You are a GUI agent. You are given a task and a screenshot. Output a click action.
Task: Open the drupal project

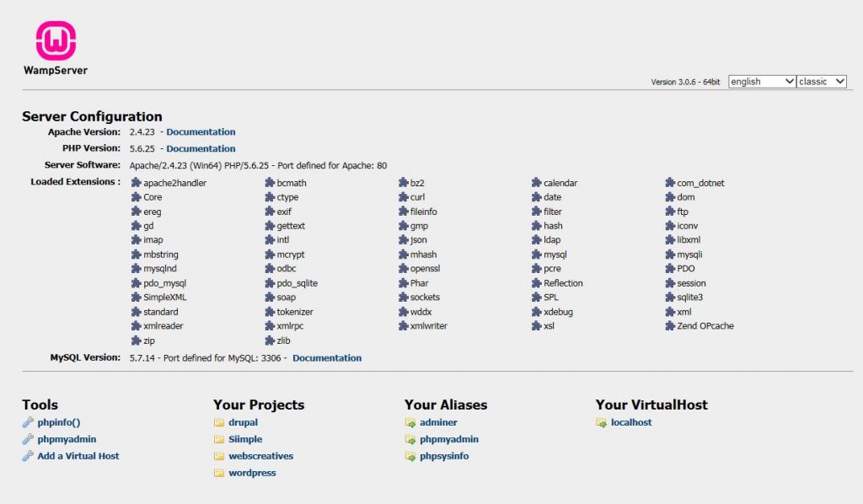244,422
